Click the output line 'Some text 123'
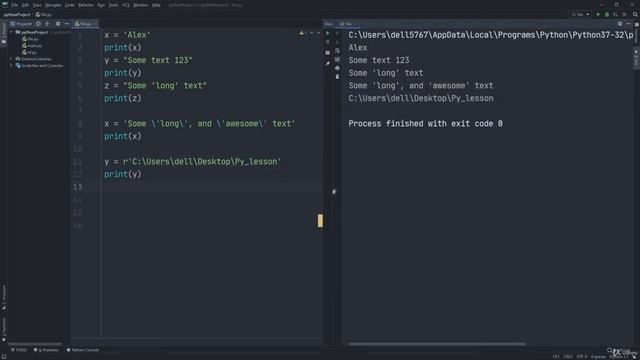The image size is (640, 360). pyautogui.click(x=379, y=60)
